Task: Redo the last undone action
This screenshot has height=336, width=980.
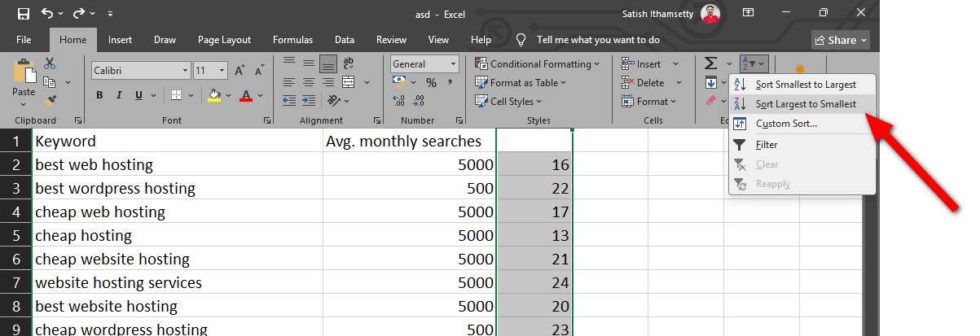Action: pyautogui.click(x=78, y=14)
